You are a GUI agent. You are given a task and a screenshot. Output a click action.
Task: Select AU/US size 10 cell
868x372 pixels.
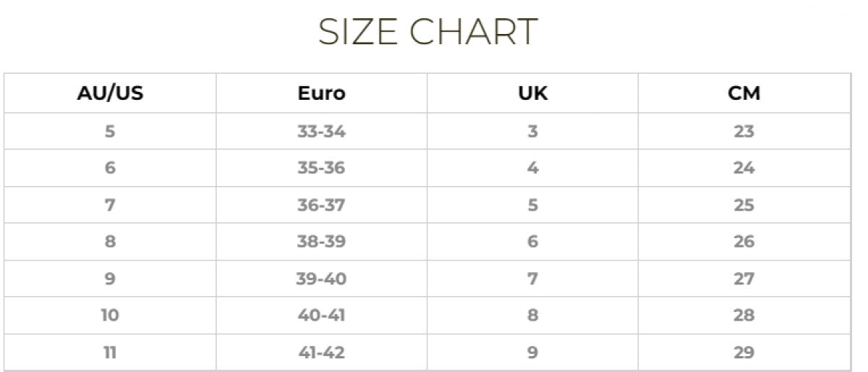point(110,316)
